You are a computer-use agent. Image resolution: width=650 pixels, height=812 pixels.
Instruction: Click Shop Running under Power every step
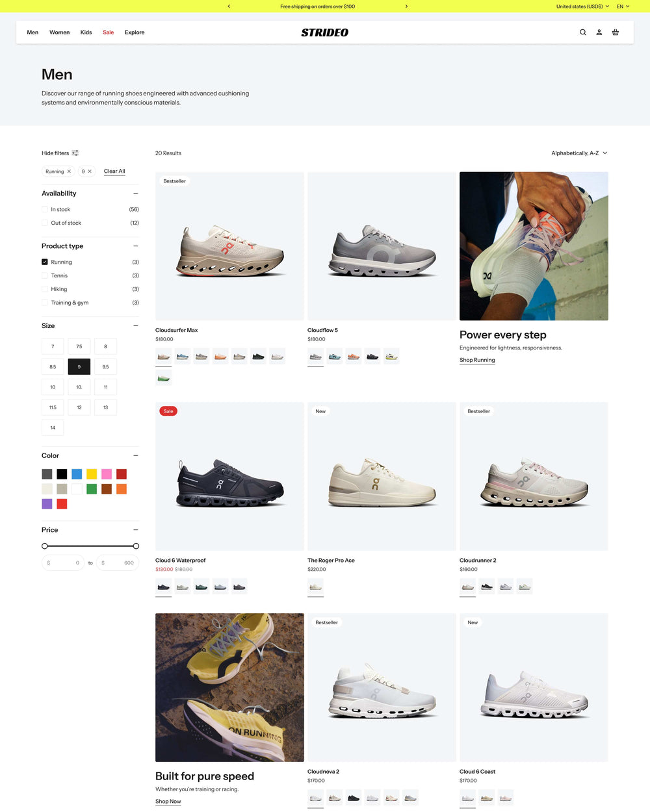tap(477, 360)
